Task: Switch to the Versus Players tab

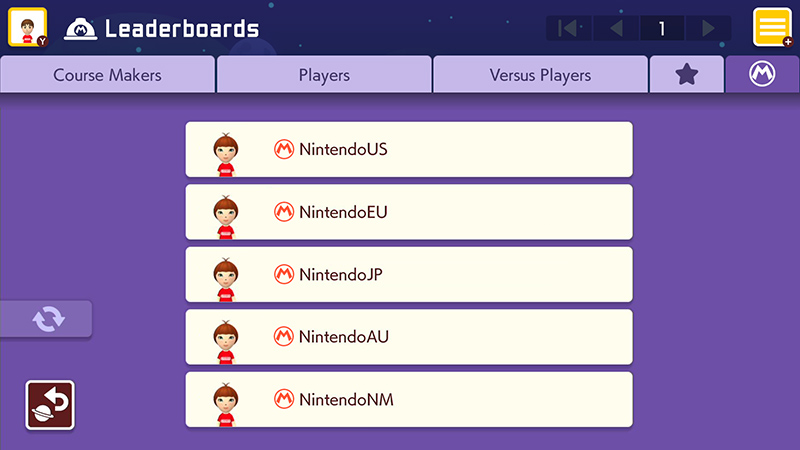Action: 540,74
